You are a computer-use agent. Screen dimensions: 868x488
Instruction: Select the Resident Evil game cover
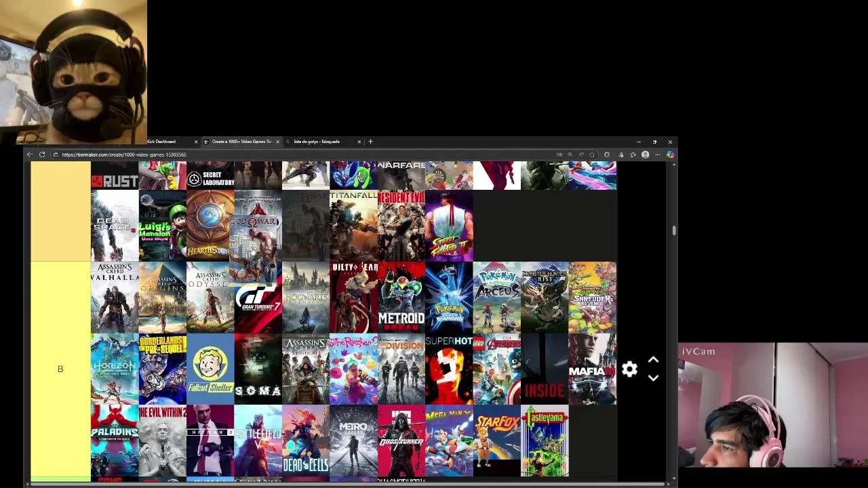[401, 226]
